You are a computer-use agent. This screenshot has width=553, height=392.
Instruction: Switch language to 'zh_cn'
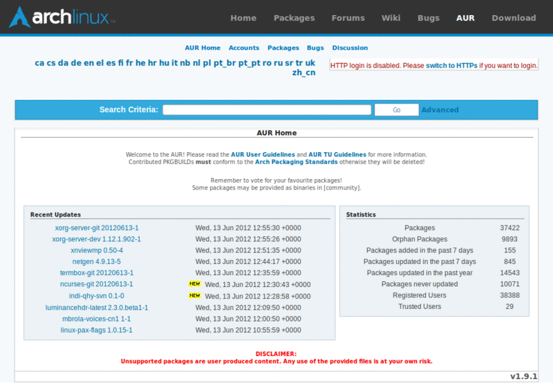point(303,73)
